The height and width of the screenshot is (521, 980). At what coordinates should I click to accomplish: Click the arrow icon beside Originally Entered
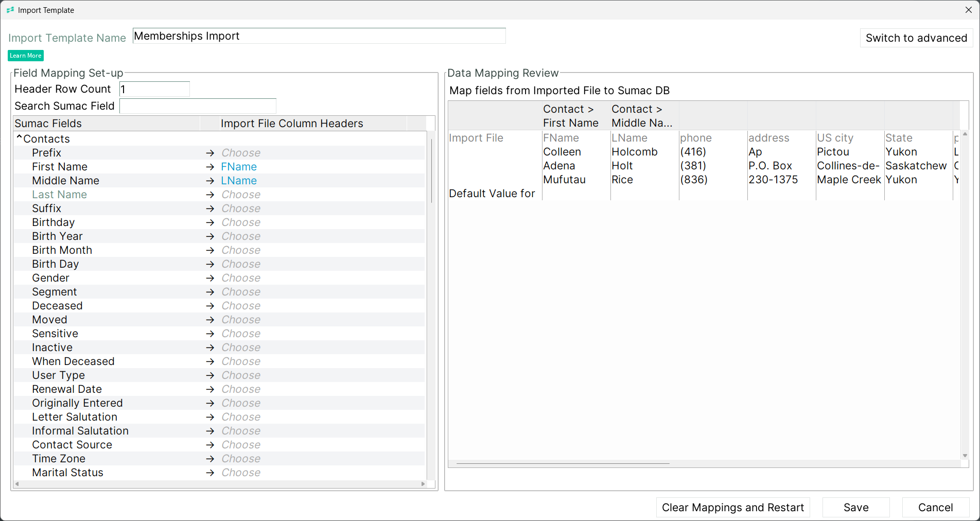(210, 403)
